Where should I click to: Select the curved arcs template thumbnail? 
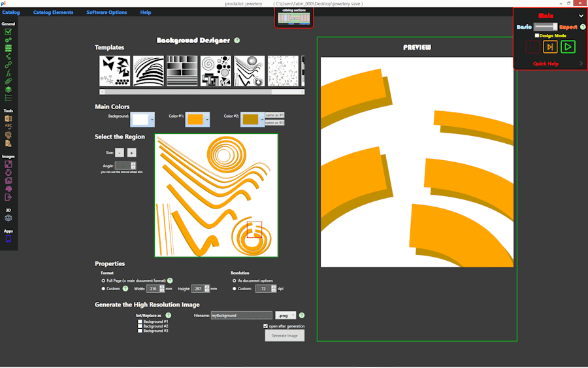148,71
